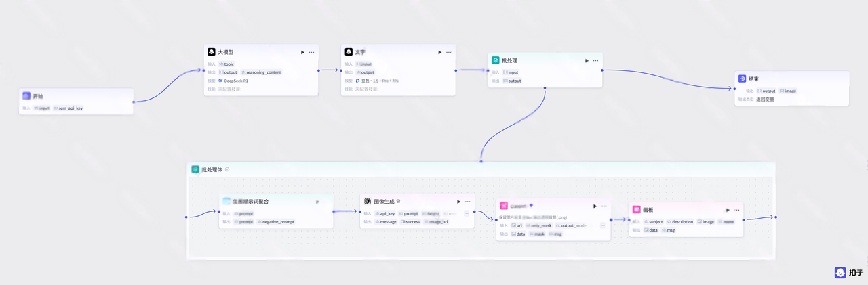This screenshot has height=285, width=868.
Task: Click the 图像生成 node icon
Action: 368,201
